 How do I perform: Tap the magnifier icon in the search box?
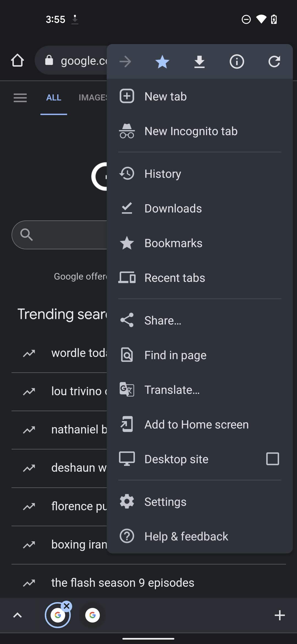[x=26, y=235]
